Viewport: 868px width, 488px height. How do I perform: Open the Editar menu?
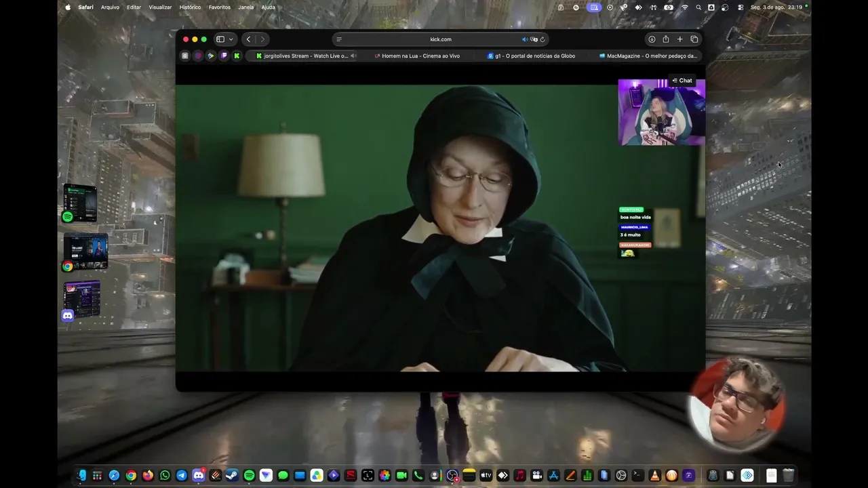click(x=134, y=7)
